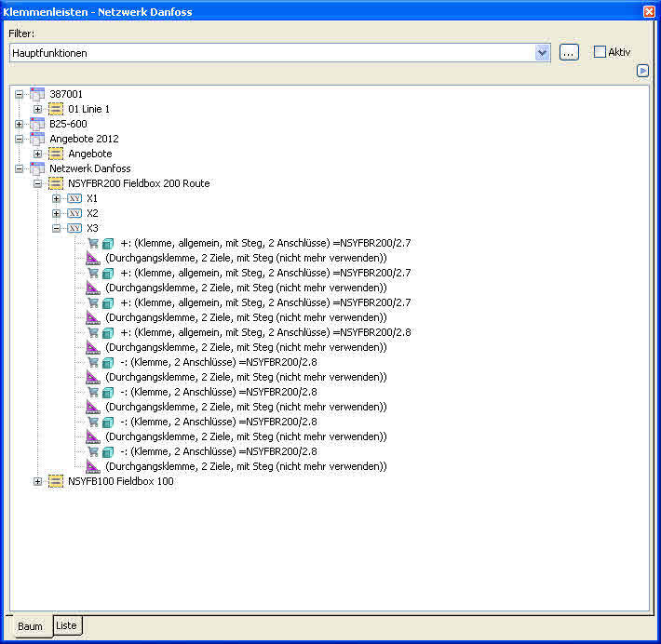Screen dimensions: 661x644
Task: Select the X3 terminal strip label
Action: click(92, 228)
